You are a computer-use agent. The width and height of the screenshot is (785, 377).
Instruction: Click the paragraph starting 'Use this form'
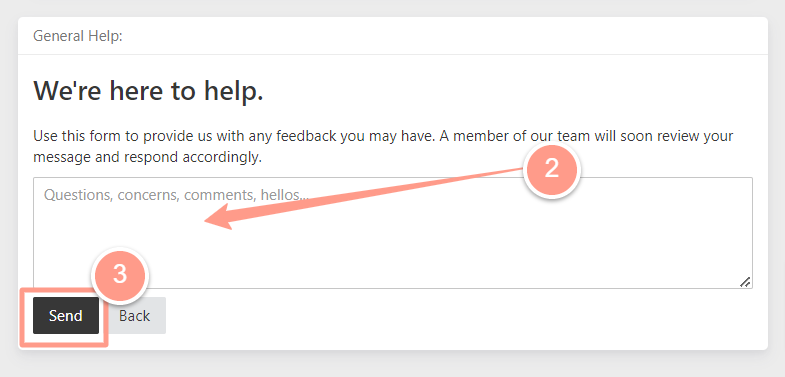[383, 147]
